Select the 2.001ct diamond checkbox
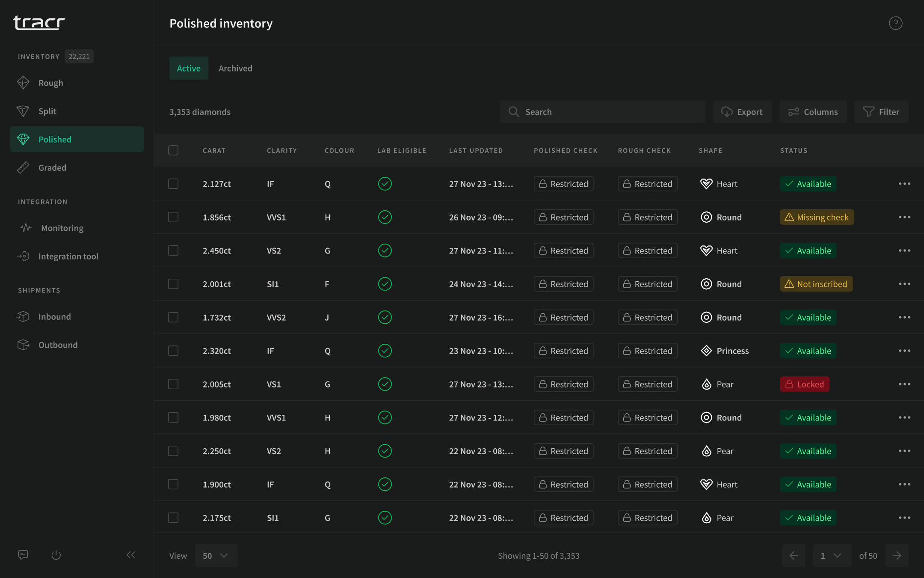Viewport: 924px width, 578px height. point(173,284)
